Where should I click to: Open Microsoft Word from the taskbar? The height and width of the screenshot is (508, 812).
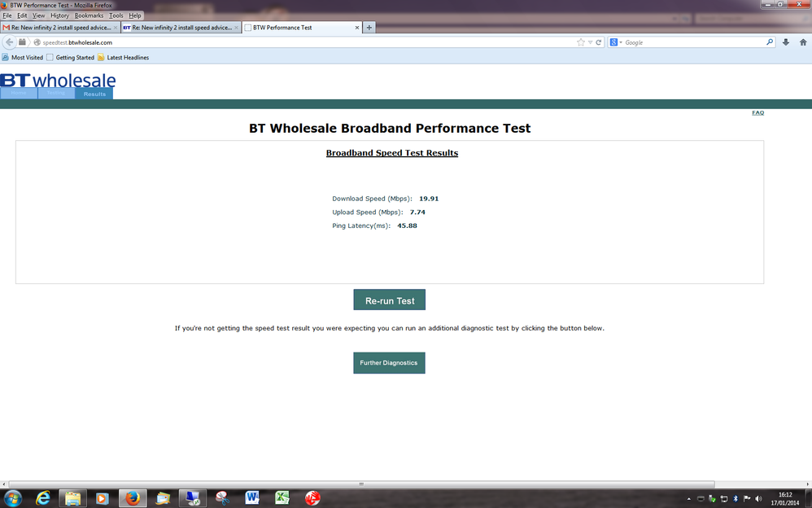(252, 498)
